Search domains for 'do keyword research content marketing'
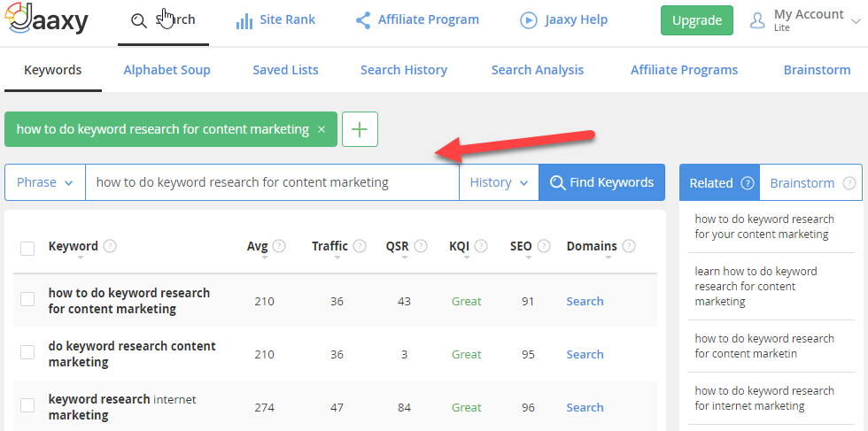Image resolution: width=868 pixels, height=431 pixels. pyautogui.click(x=585, y=355)
